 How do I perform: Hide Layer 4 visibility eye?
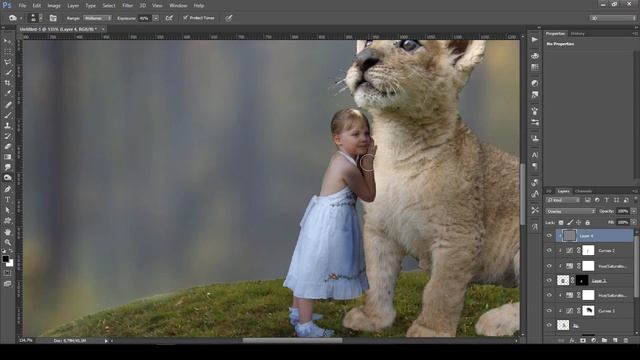pyautogui.click(x=549, y=236)
